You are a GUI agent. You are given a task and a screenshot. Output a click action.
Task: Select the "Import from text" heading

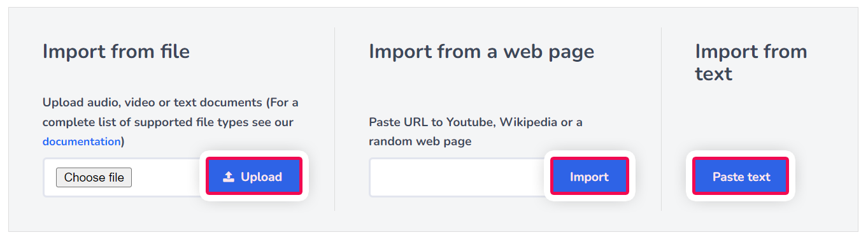[x=751, y=62]
